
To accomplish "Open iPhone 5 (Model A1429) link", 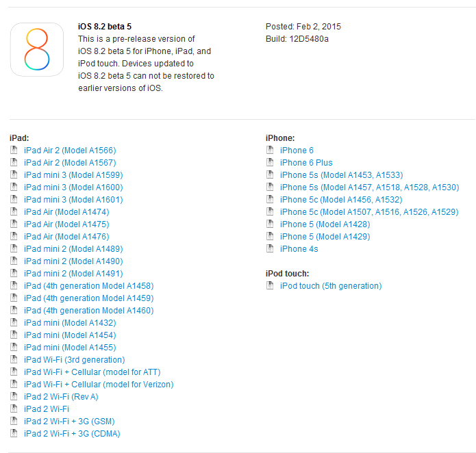I will tap(325, 237).
